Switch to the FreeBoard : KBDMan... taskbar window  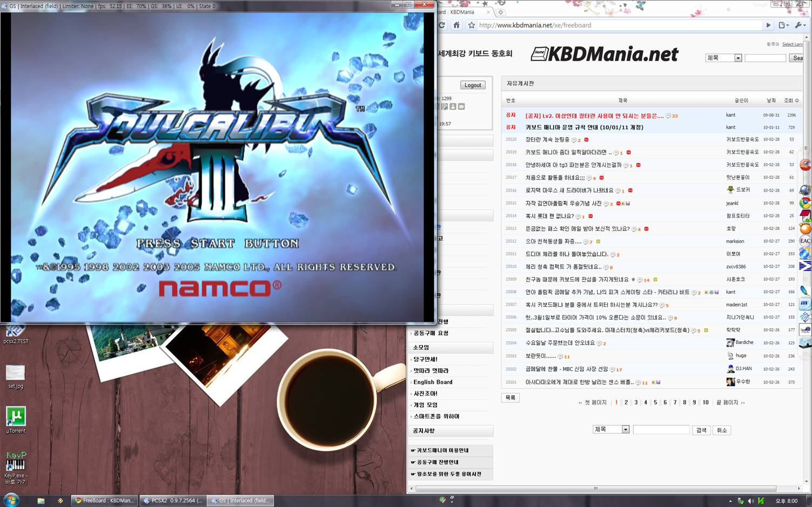105,501
